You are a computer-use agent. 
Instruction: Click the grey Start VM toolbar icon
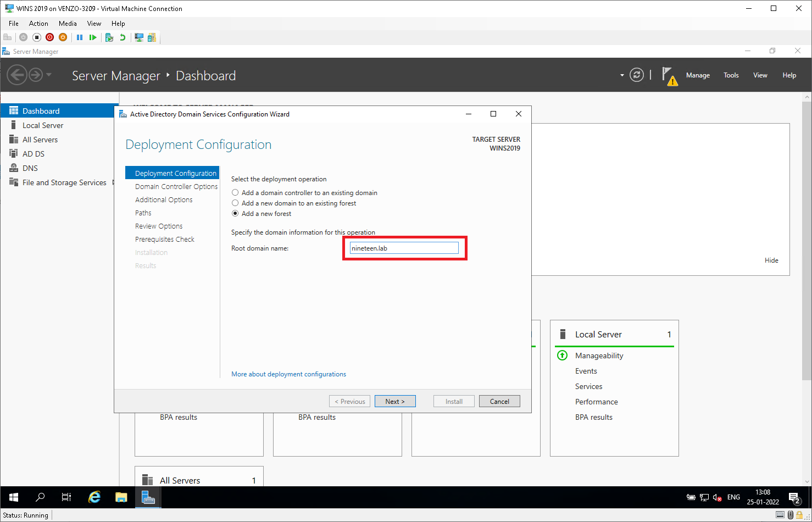pyautogui.click(x=23, y=37)
